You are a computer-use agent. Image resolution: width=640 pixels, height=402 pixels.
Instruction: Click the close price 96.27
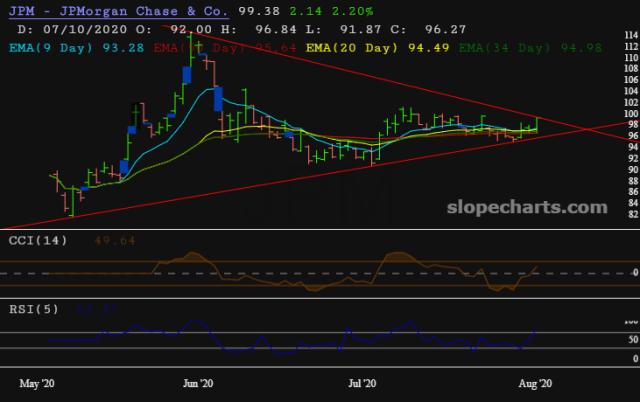445,29
